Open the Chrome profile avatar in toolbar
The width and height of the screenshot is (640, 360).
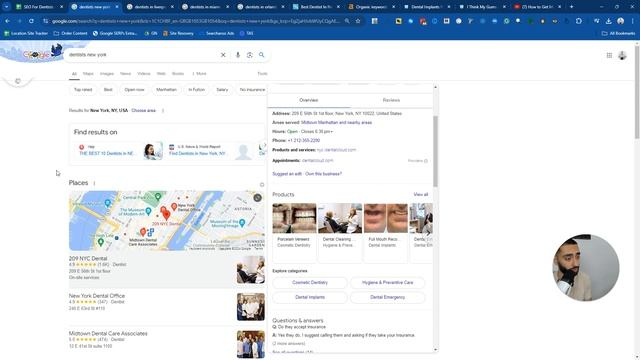point(620,21)
